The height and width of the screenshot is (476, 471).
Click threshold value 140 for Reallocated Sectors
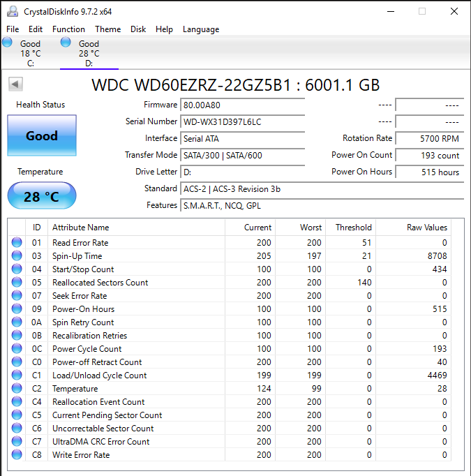pyautogui.click(x=364, y=283)
